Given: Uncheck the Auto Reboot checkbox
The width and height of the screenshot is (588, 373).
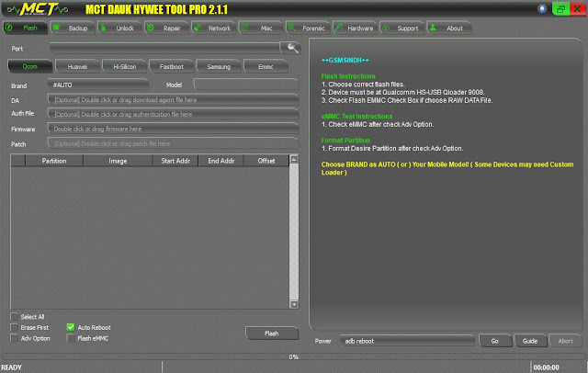Looking at the screenshot, I should (x=71, y=327).
